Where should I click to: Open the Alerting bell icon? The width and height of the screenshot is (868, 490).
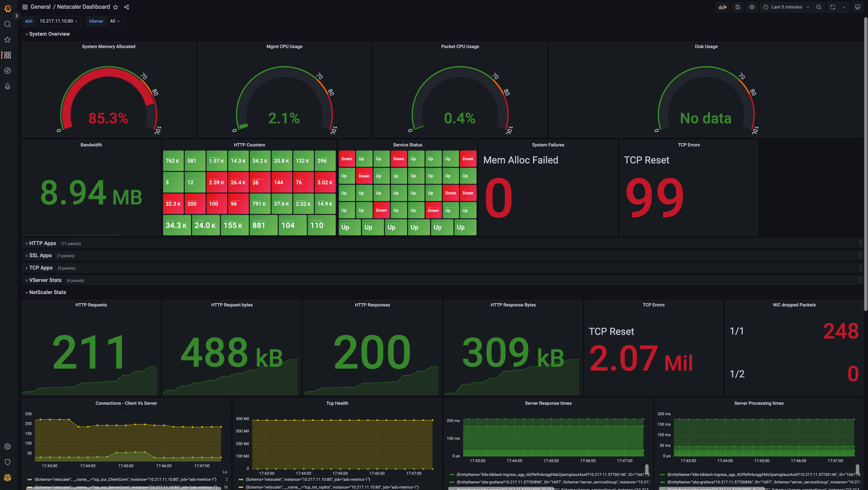coord(8,86)
